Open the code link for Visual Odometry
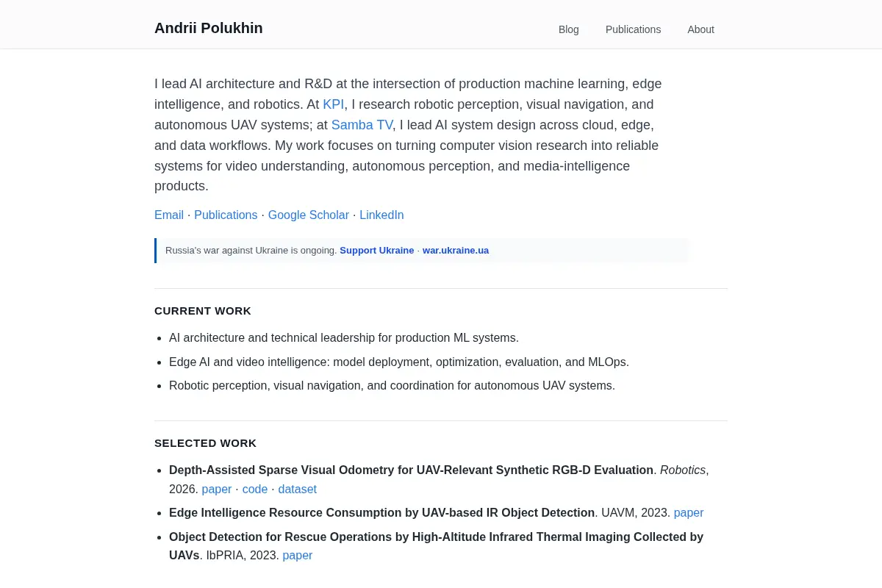Viewport: 882px width, 588px height. tap(255, 490)
